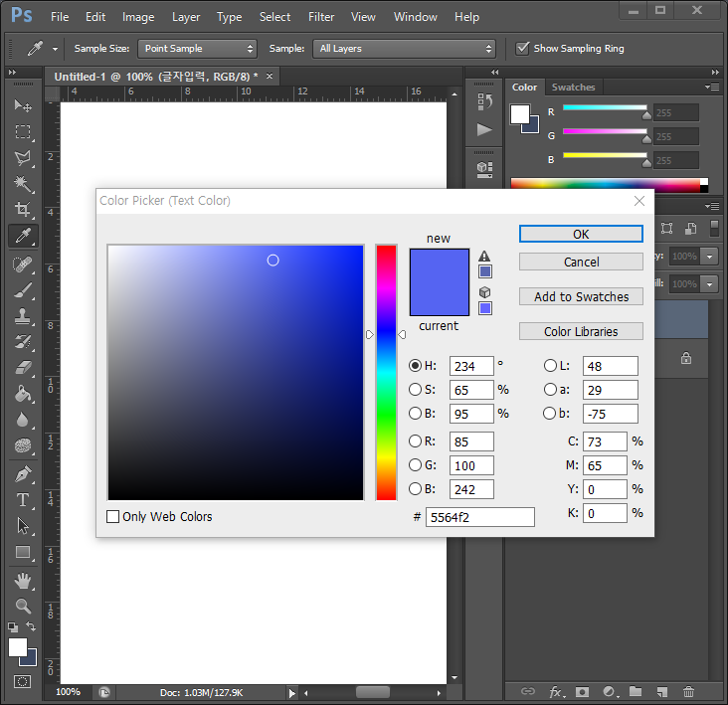Open the Edit menu
Image resolution: width=728 pixels, height=705 pixels.
(95, 17)
